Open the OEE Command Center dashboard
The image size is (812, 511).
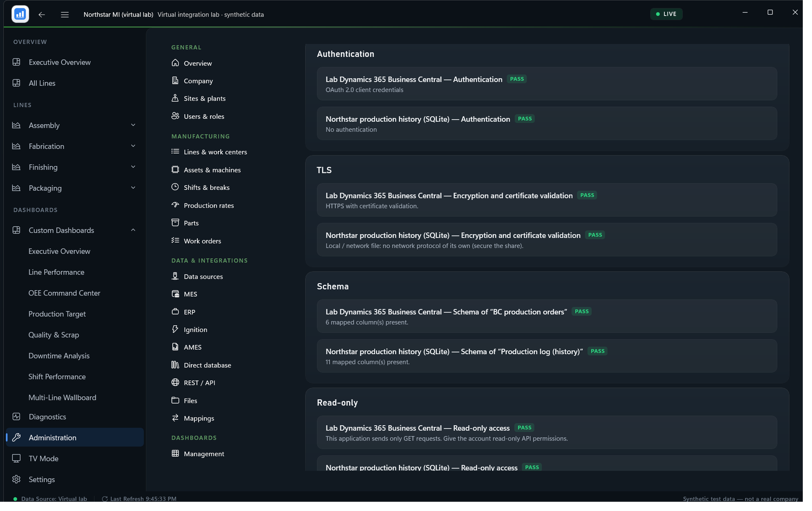click(64, 293)
